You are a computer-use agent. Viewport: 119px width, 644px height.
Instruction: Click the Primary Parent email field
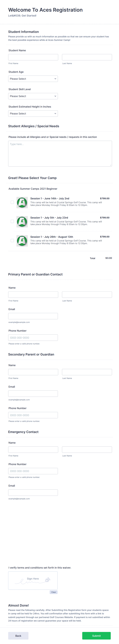33,316
